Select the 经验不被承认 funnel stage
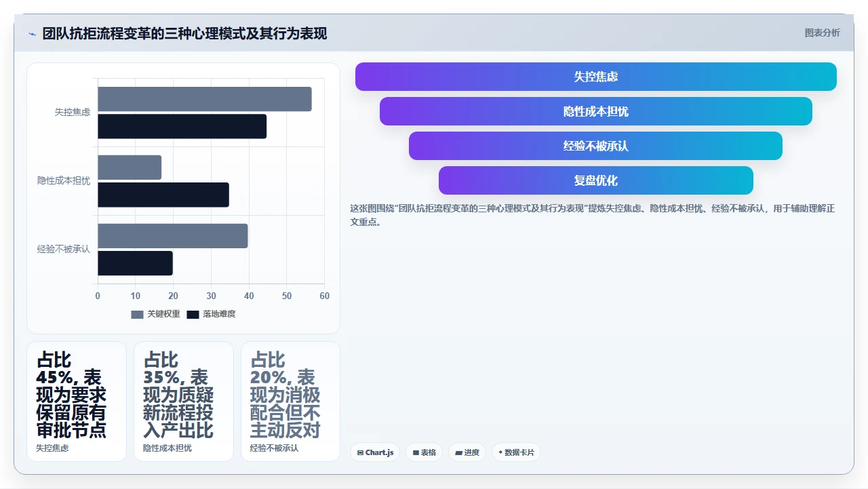 tap(596, 146)
